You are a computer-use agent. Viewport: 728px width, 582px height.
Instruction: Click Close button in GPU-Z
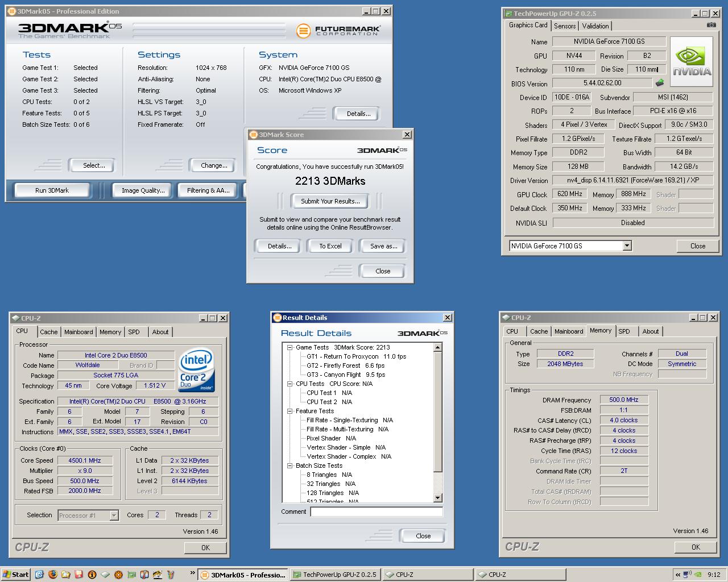(698, 246)
